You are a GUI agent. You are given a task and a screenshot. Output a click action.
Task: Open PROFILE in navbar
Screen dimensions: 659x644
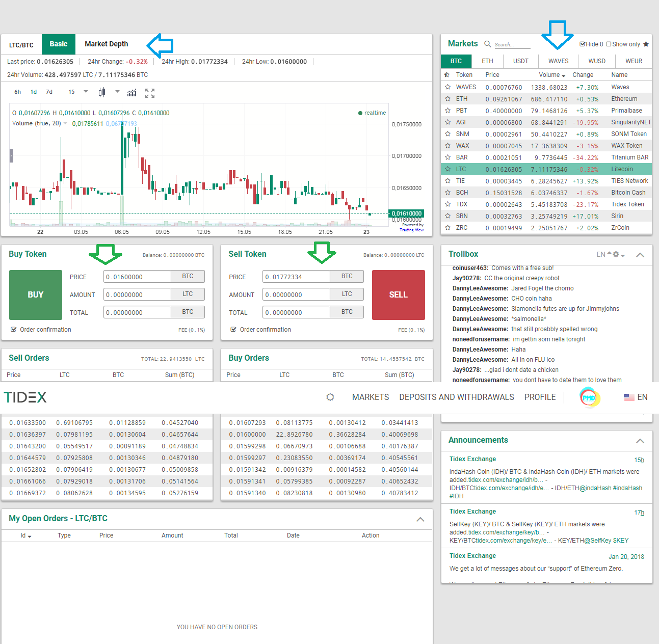[x=540, y=397]
